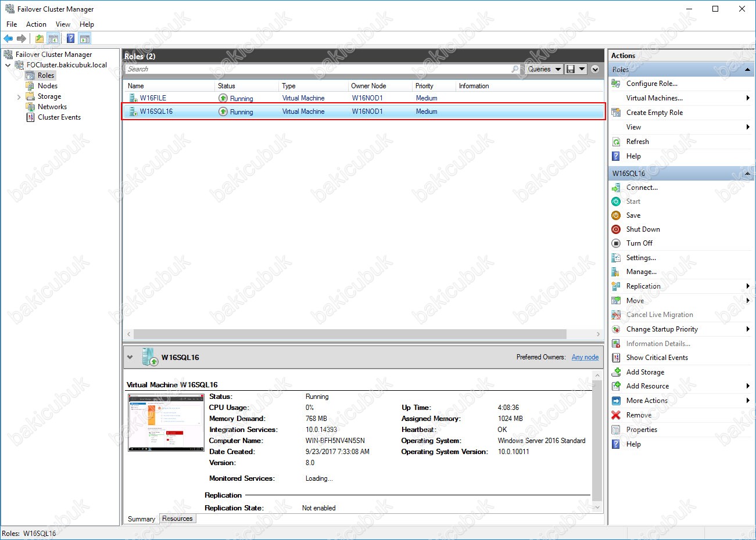756x540 pixels.
Task: Open the Action menu
Action: coord(36,24)
